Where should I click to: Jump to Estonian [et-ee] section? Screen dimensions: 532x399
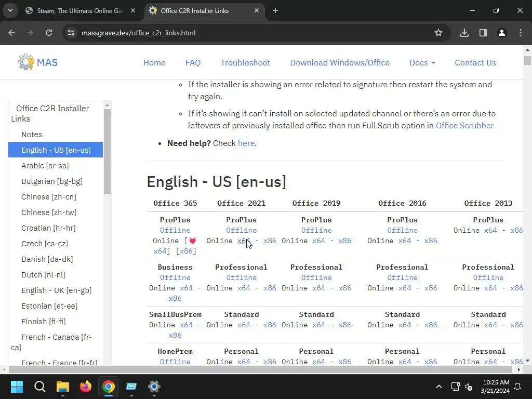tap(49, 306)
